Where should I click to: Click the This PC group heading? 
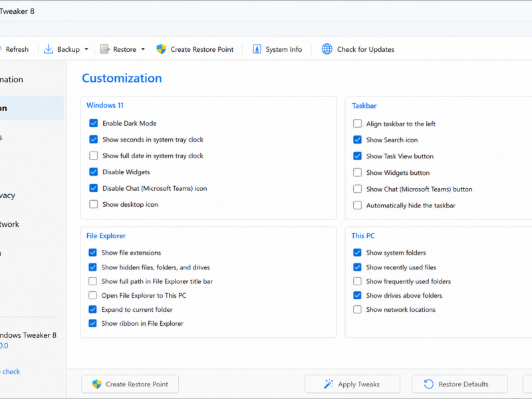363,235
